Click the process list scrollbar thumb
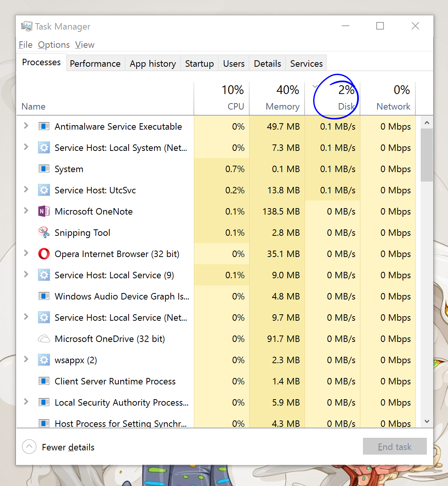 tap(427, 155)
